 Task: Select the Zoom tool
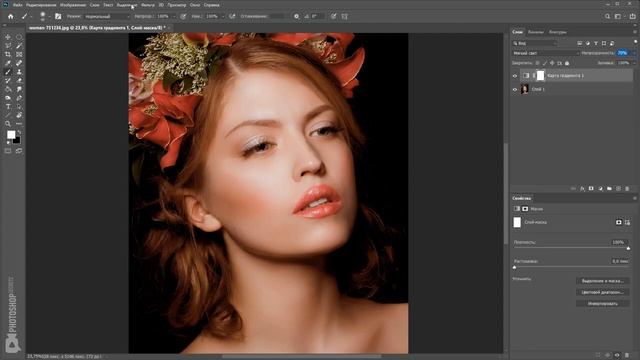(8, 124)
